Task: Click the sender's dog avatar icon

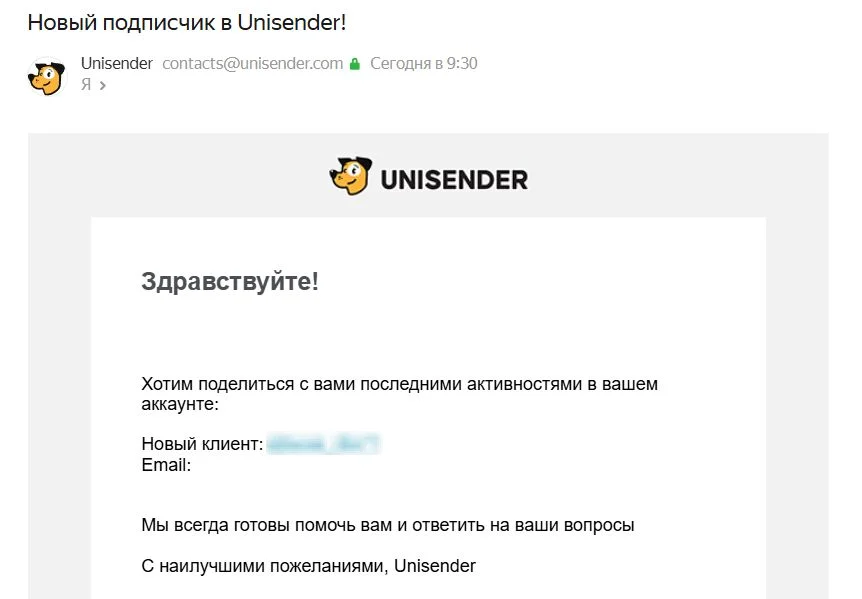Action: [x=46, y=77]
